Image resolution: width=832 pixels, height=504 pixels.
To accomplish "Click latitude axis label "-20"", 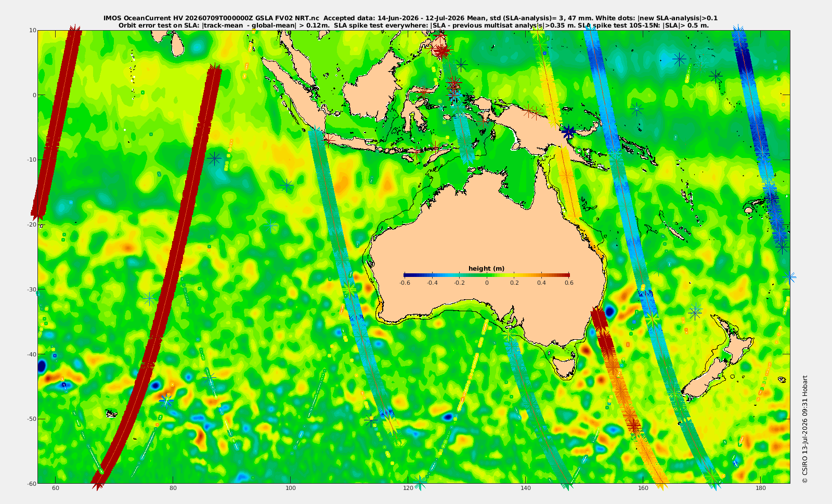I will point(31,224).
